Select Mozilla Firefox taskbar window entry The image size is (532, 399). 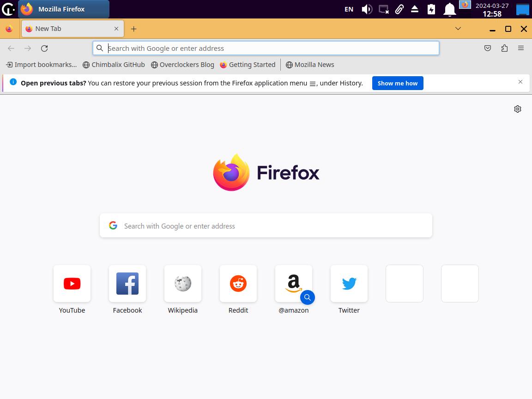coord(64,9)
